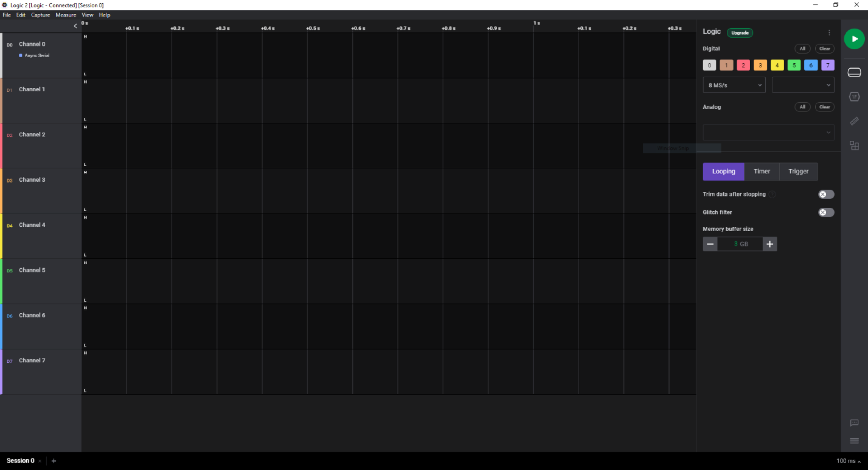The width and height of the screenshot is (868, 470).
Task: Close the Session 0 tab
Action: (40, 461)
